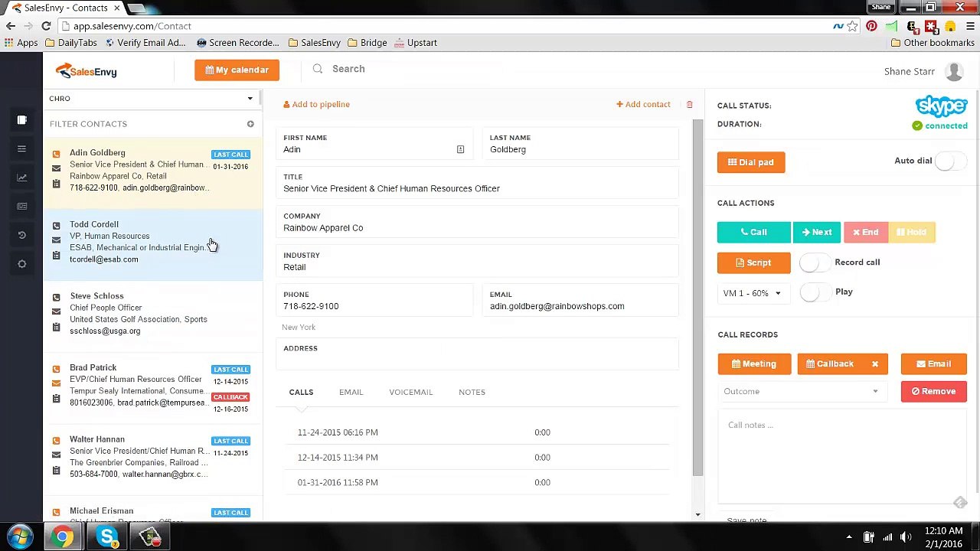Open the line chart analytics sidebar icon
The image size is (980, 551).
(21, 178)
